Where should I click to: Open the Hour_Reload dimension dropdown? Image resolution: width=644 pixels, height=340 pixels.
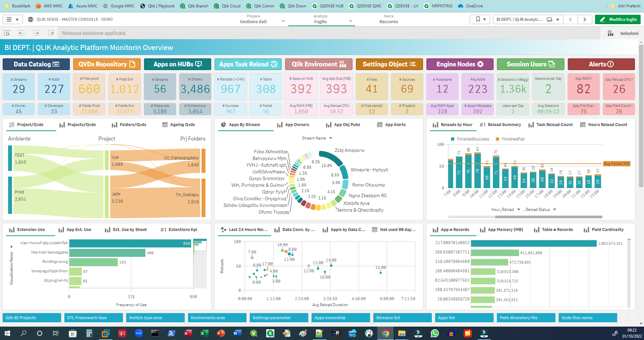[519, 209]
